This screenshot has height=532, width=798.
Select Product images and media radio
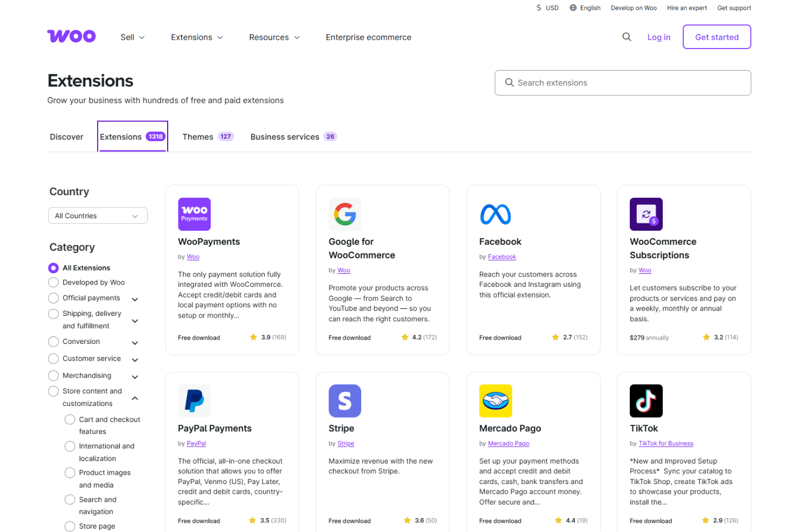coord(70,473)
